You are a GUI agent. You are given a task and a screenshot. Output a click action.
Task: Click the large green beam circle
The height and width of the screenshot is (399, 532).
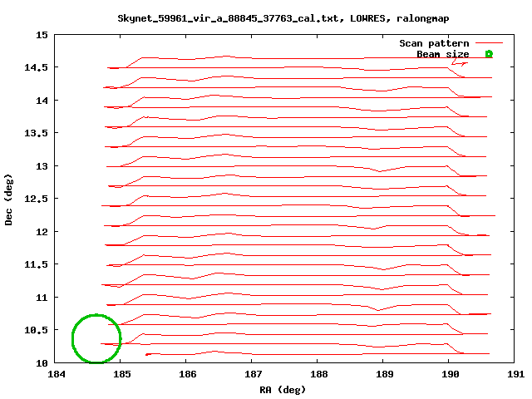click(96, 338)
